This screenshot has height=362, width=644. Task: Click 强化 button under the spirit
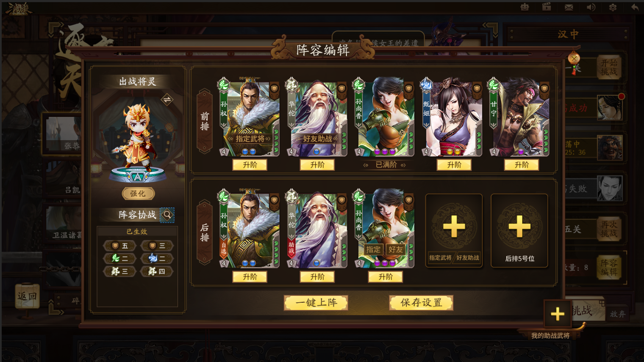[138, 193]
